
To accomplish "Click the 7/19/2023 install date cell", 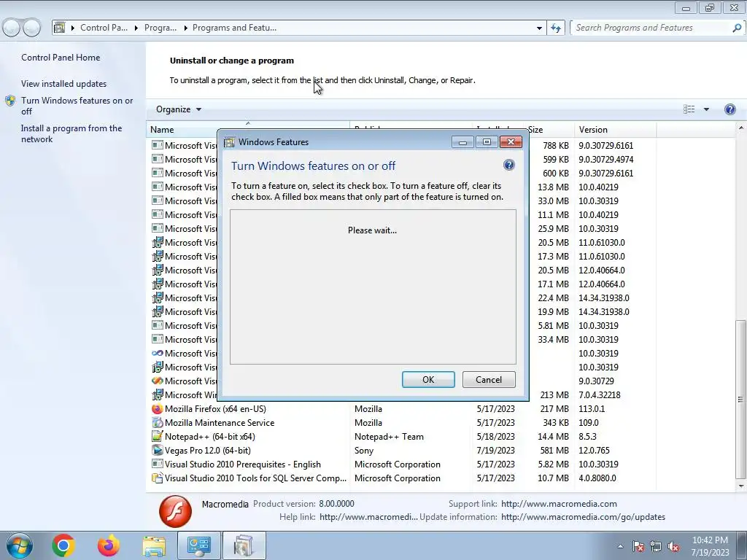I will click(495, 451).
